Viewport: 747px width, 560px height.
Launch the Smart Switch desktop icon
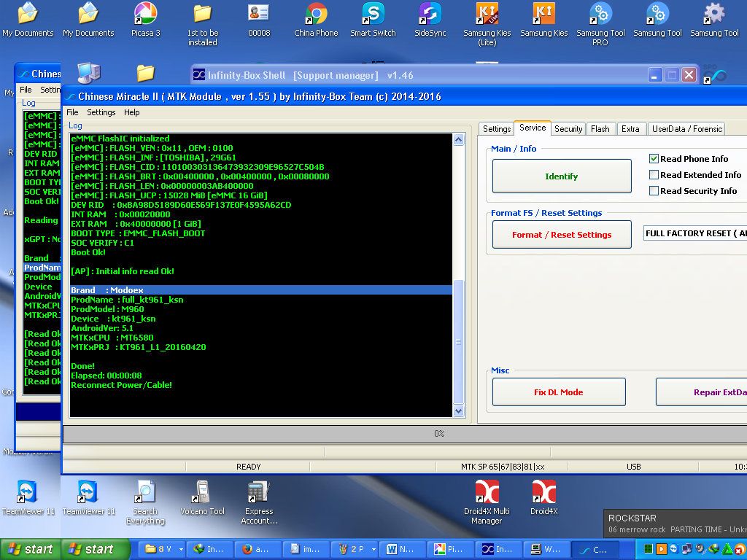pyautogui.click(x=373, y=15)
